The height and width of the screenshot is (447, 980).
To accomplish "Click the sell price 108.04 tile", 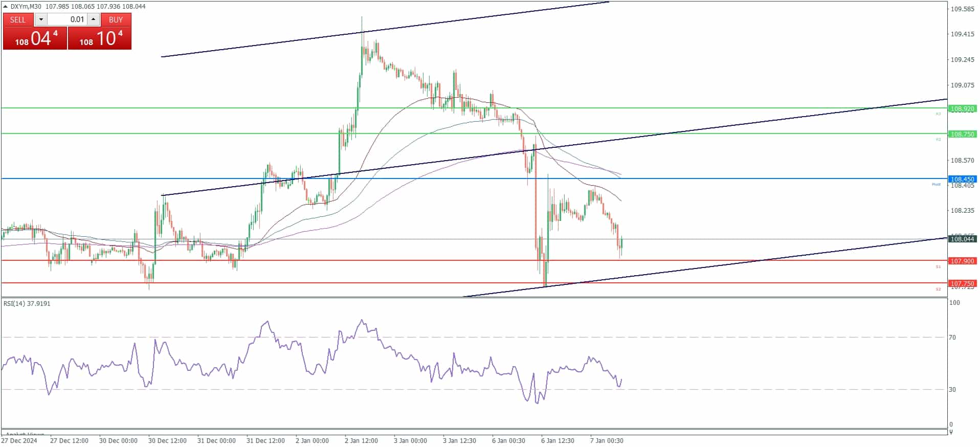I will click(35, 38).
